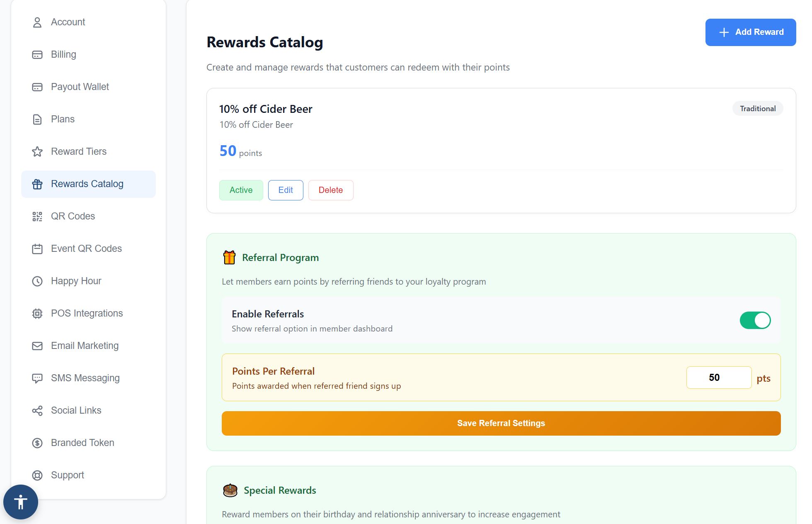Edit the 10% off Cider Beer reward
Screen dimensions: 812x524
pyautogui.click(x=286, y=190)
